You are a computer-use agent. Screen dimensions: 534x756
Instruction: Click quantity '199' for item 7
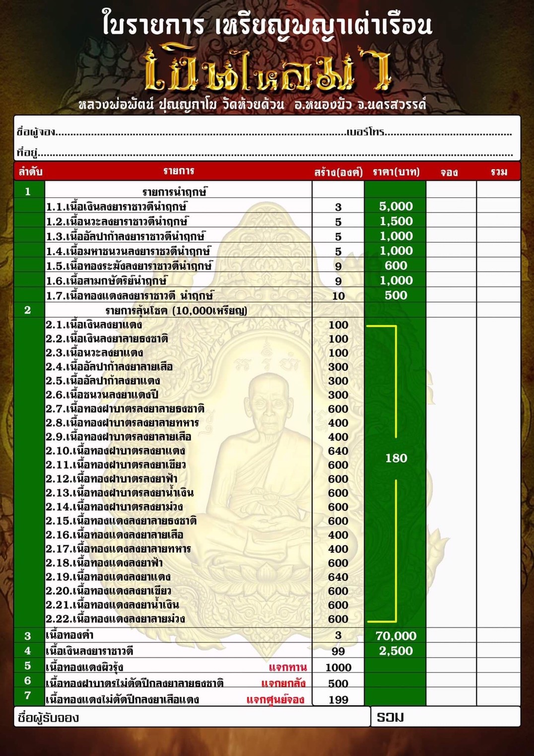click(338, 700)
